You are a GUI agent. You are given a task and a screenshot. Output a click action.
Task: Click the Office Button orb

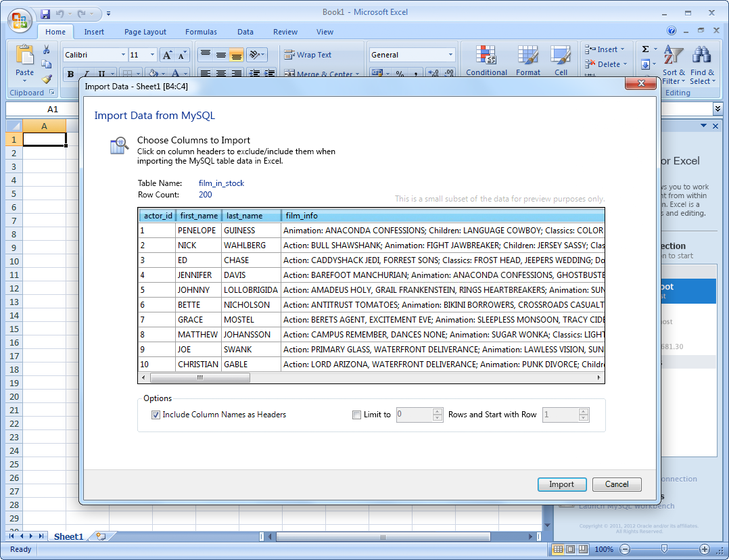pos(20,20)
